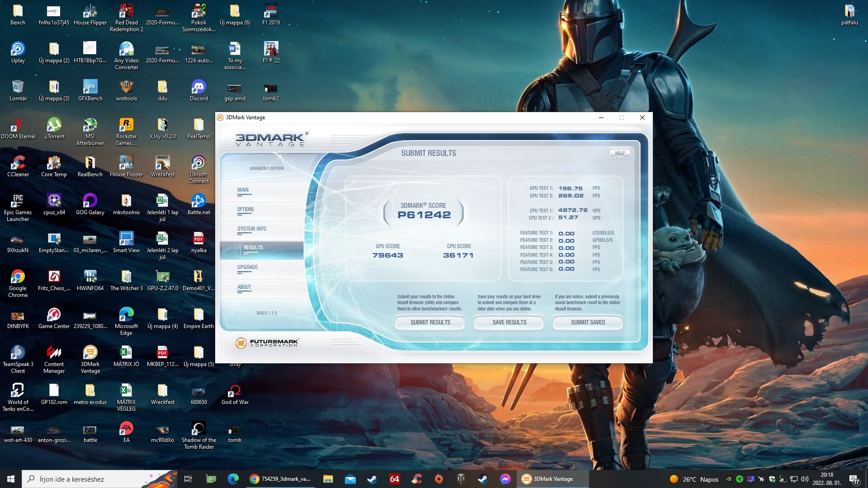Select the RealBench desktop icon
This screenshot has width=868, height=488.
90,167
